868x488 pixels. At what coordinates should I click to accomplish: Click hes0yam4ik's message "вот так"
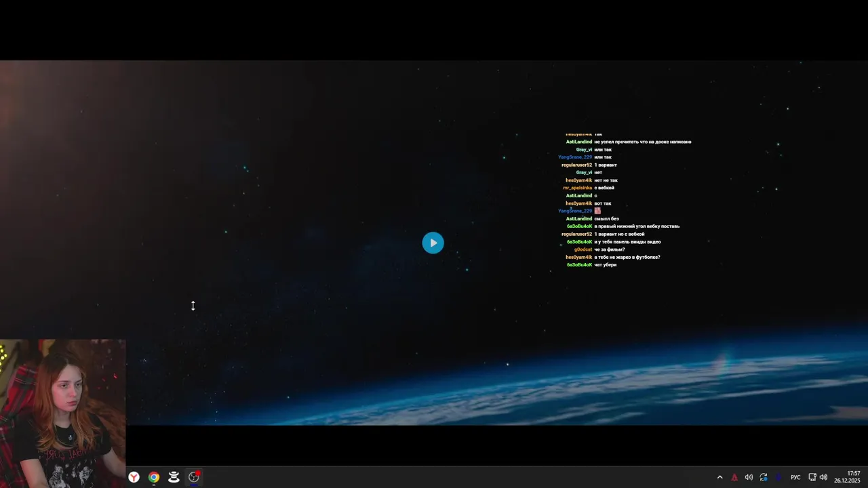tap(602, 203)
